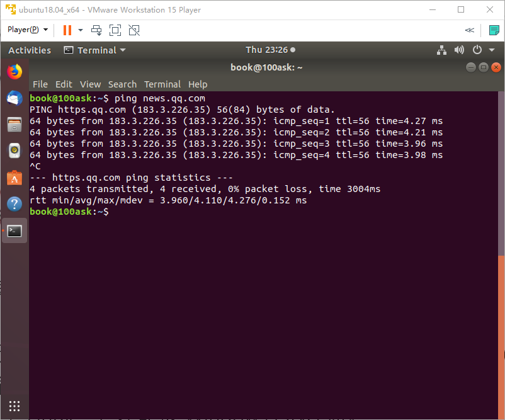Viewport: 505px width, 420px height.
Task: Open the Terminal app menu in top bar
Action: (x=95, y=50)
